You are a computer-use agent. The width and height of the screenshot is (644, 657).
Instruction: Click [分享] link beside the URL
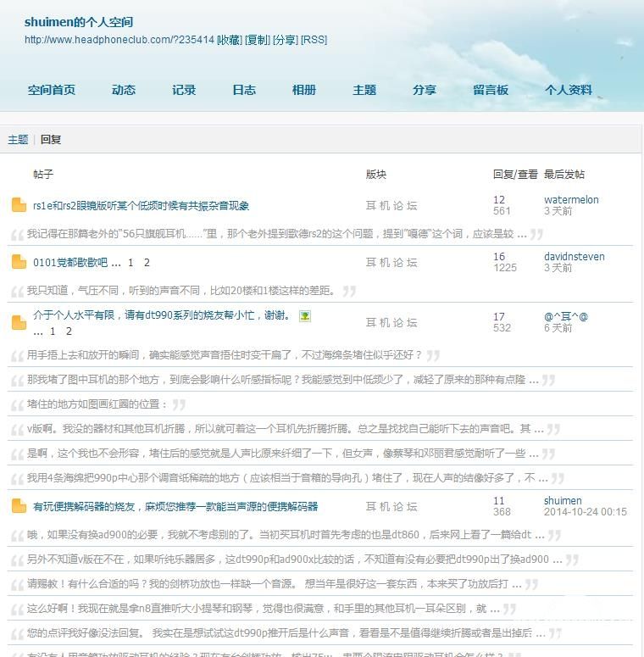click(286, 40)
